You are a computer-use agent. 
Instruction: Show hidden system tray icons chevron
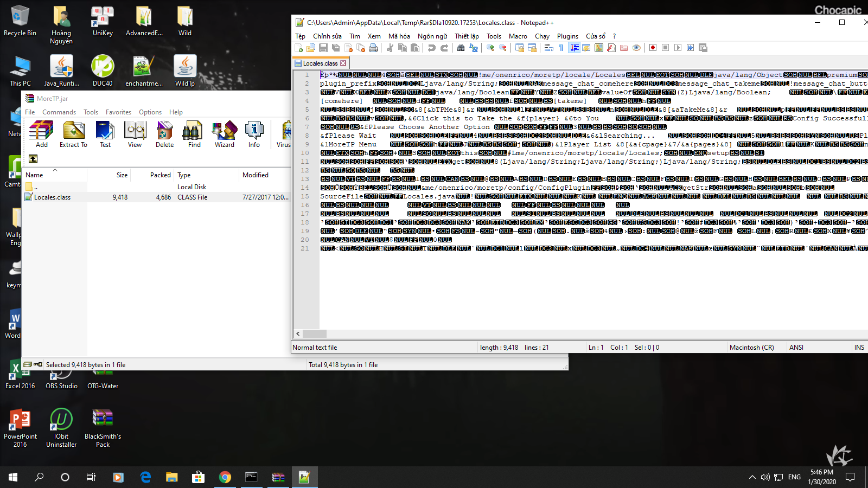(x=752, y=477)
